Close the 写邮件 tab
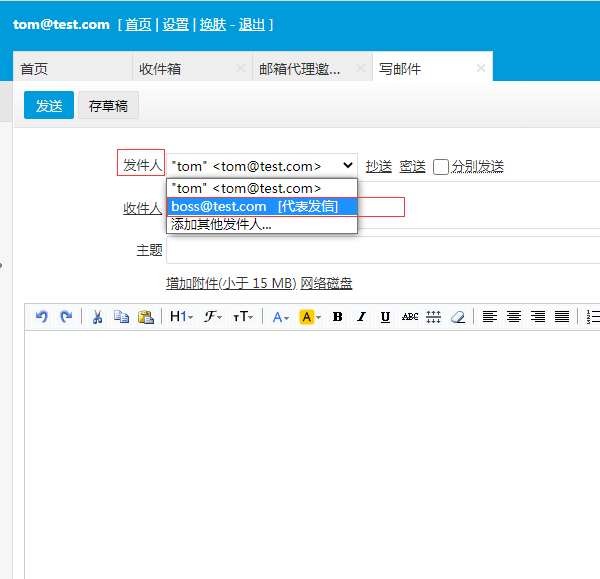The height and width of the screenshot is (579, 600). (481, 69)
